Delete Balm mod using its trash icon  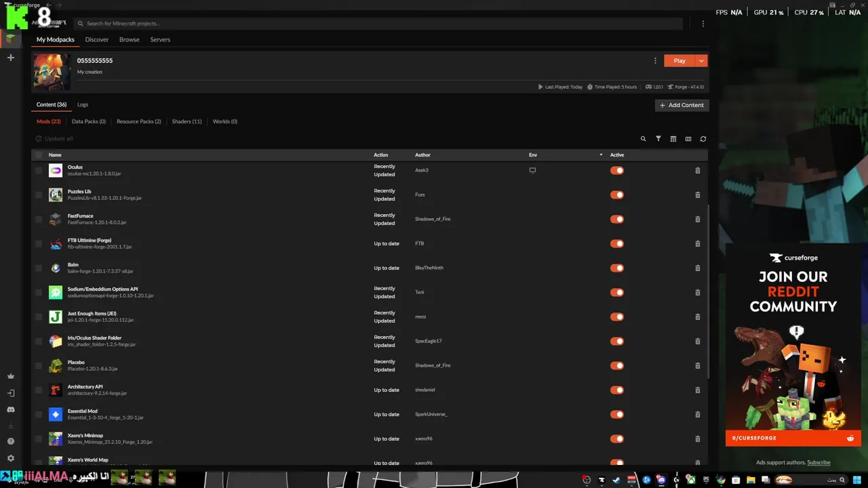698,268
